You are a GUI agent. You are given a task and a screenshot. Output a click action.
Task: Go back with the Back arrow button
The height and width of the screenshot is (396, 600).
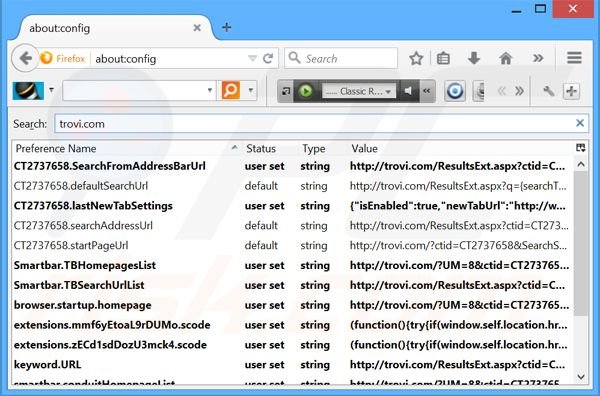pos(25,59)
